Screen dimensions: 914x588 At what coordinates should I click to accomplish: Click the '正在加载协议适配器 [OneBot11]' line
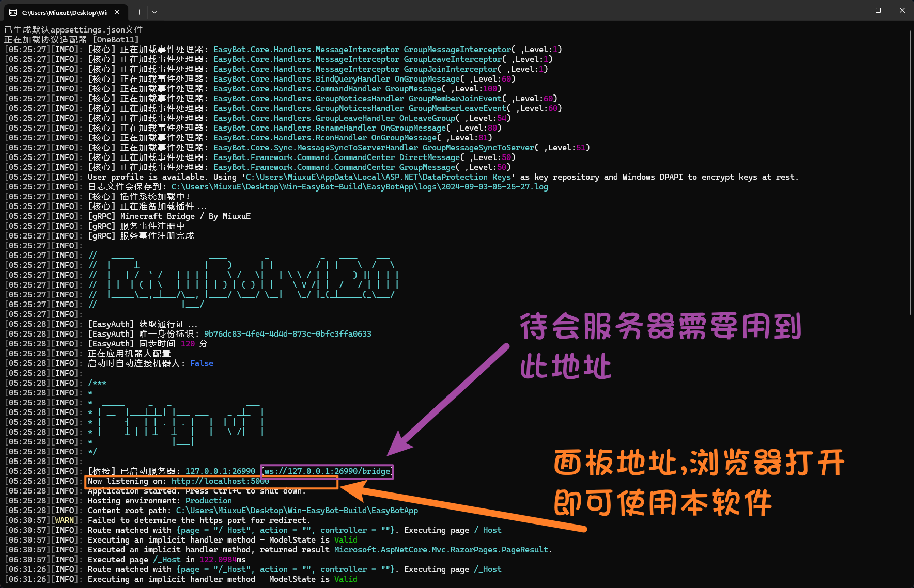tap(71, 40)
